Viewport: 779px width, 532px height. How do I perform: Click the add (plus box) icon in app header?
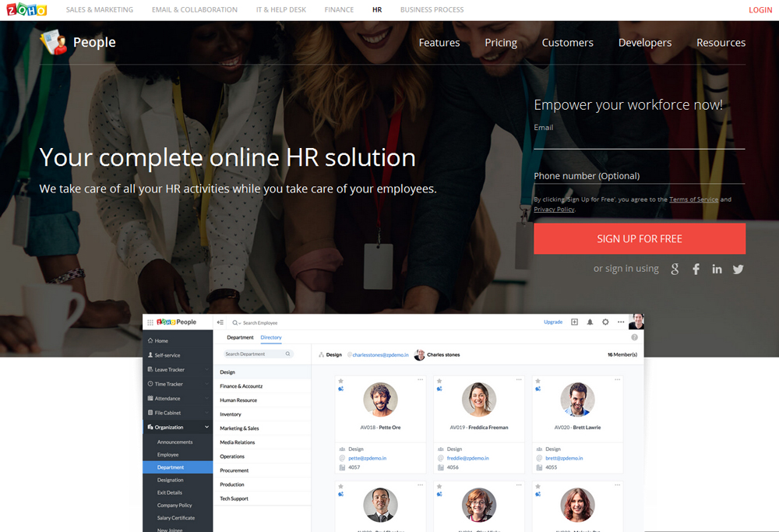pyautogui.click(x=574, y=322)
